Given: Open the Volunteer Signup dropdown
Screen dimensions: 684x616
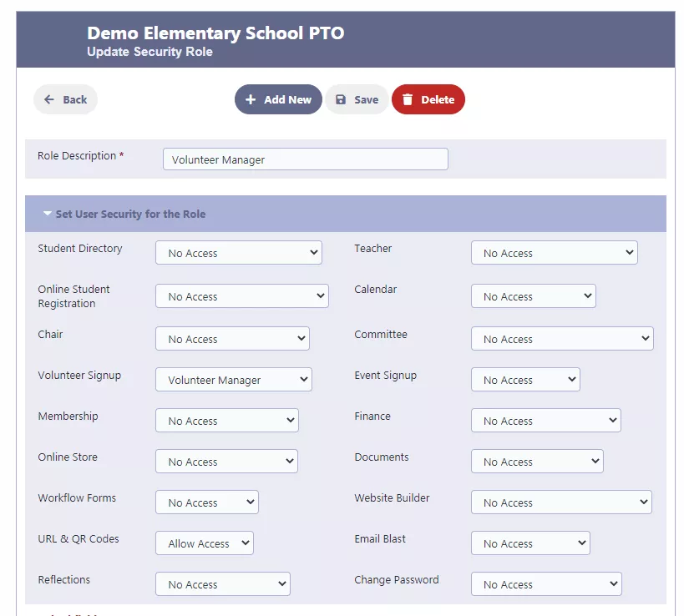Looking at the screenshot, I should click(x=233, y=379).
